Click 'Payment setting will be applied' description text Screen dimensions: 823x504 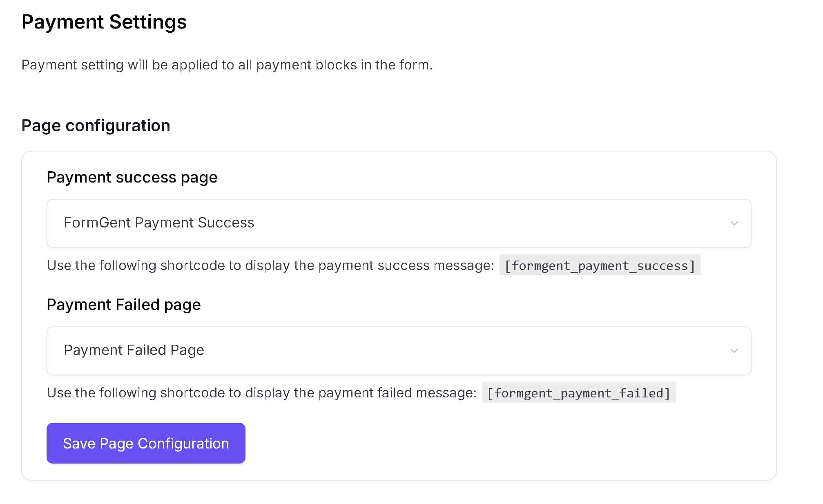(x=227, y=65)
